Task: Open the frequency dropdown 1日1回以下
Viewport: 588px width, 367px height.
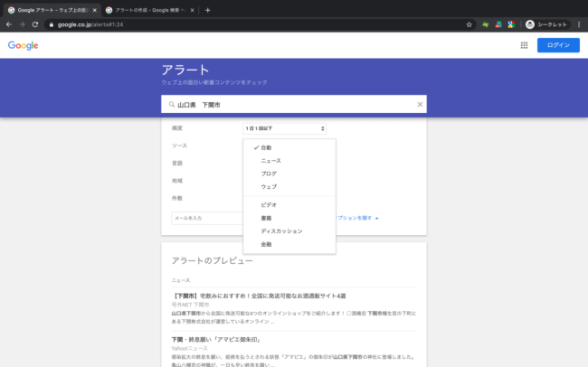Action: click(284, 128)
